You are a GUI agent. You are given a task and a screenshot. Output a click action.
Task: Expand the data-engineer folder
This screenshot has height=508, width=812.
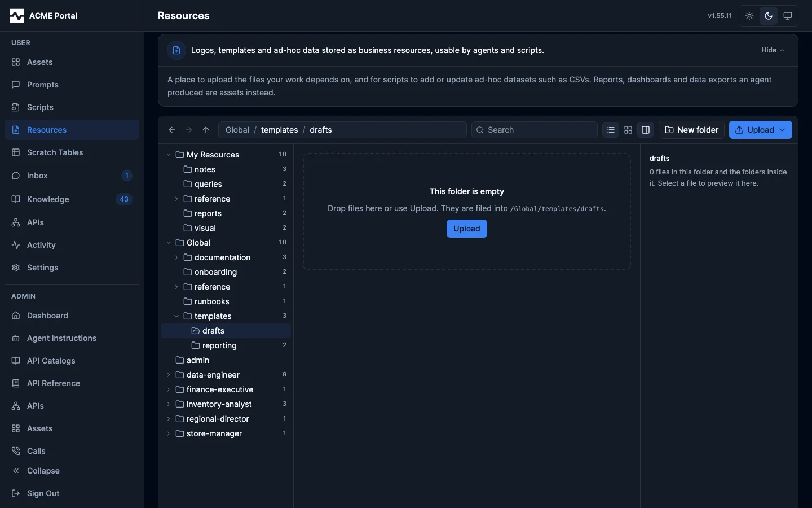point(169,375)
